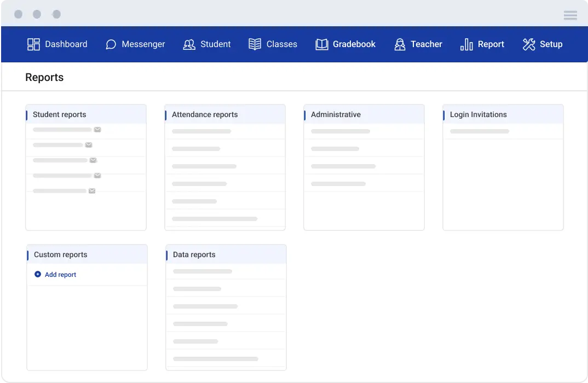Click envelope icon on last Student report
Viewport: 588px width, 383px height.
pos(92,191)
